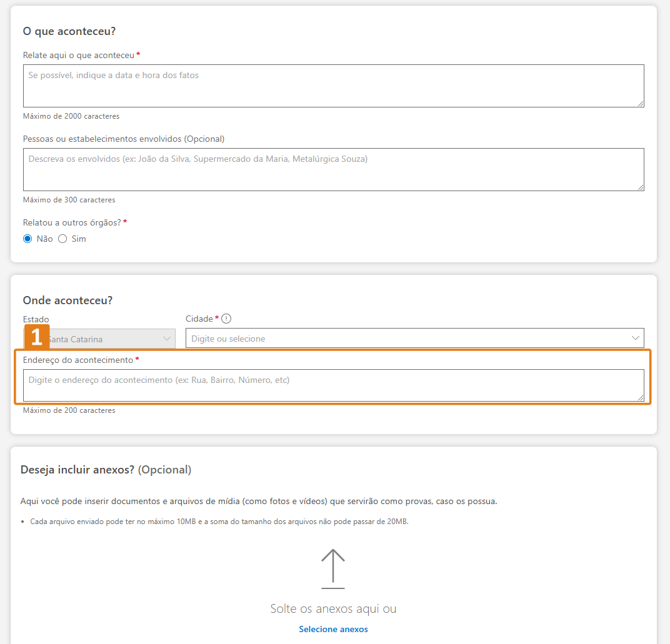Click the 'Endereço do acontecimento' address field
Viewport: 670px width, 644px height.
point(333,385)
